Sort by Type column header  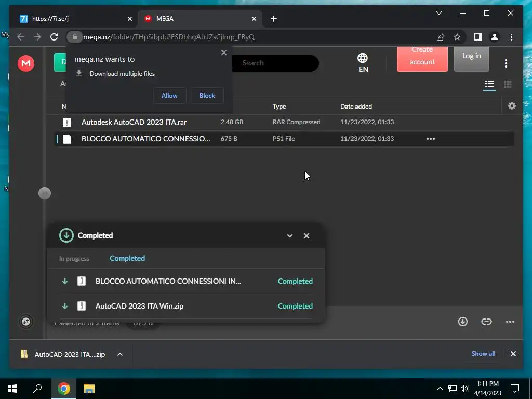tap(279, 107)
